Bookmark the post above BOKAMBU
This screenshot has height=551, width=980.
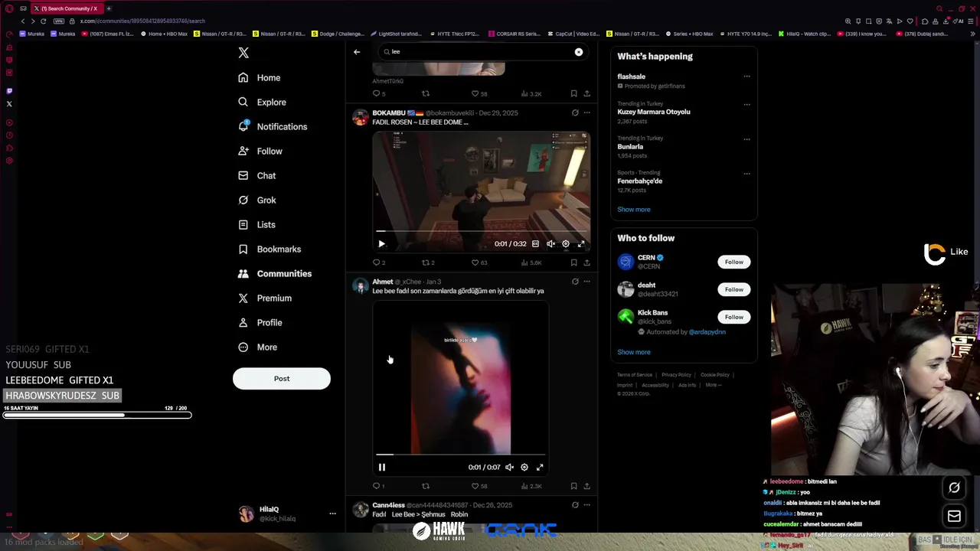coord(573,93)
